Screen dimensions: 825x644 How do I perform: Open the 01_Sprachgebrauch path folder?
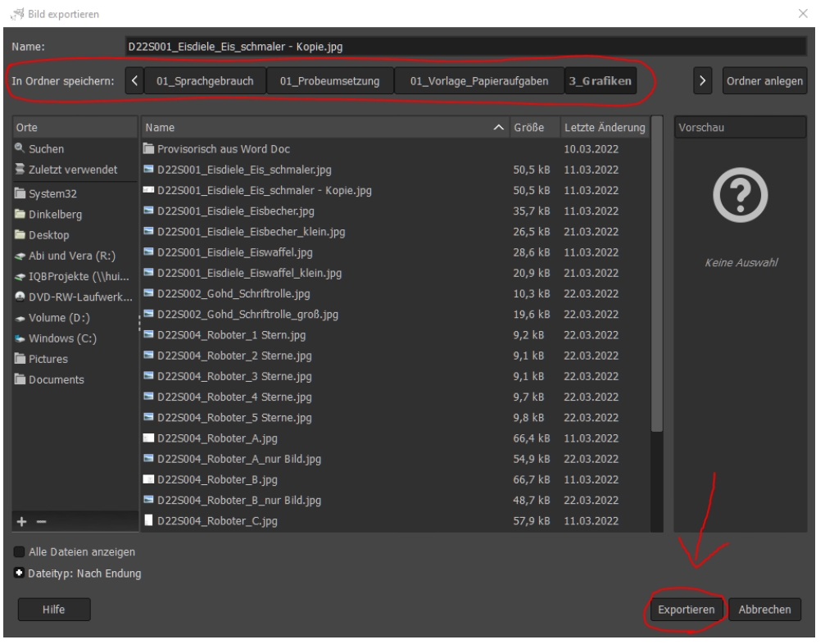(x=205, y=80)
